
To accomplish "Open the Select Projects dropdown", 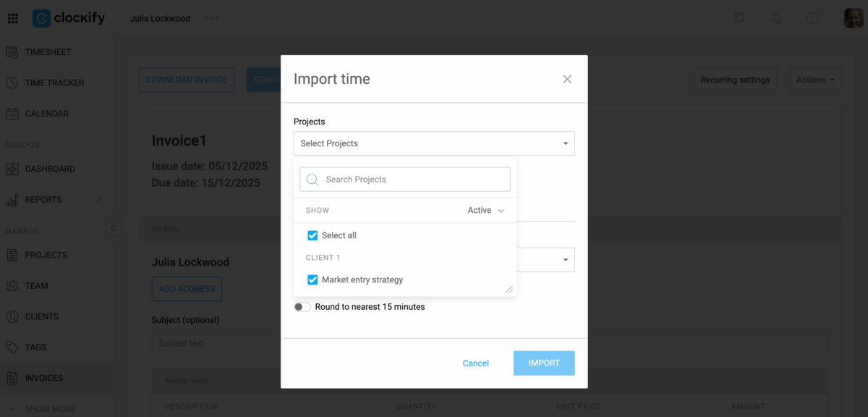I will tap(434, 143).
